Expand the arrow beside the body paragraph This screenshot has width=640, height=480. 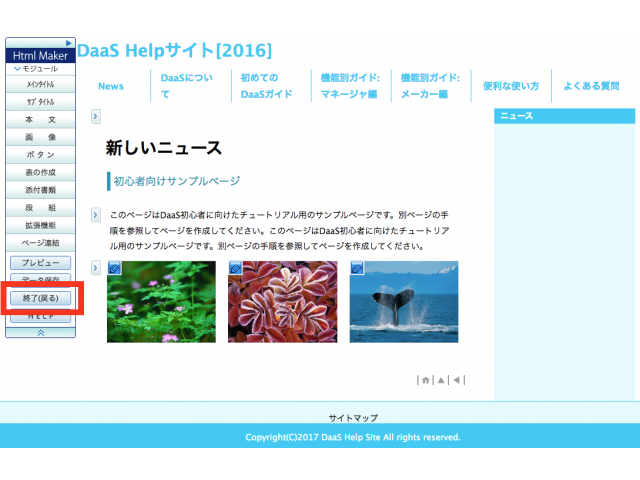[x=95, y=215]
